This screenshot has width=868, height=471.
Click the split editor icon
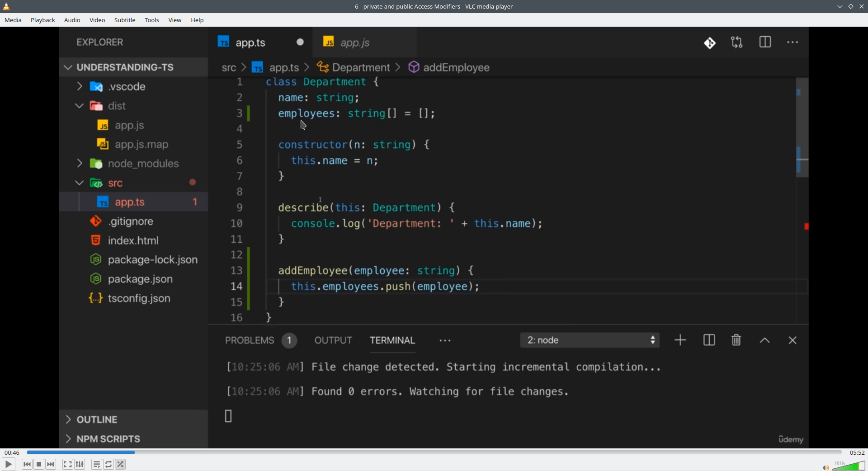click(765, 42)
